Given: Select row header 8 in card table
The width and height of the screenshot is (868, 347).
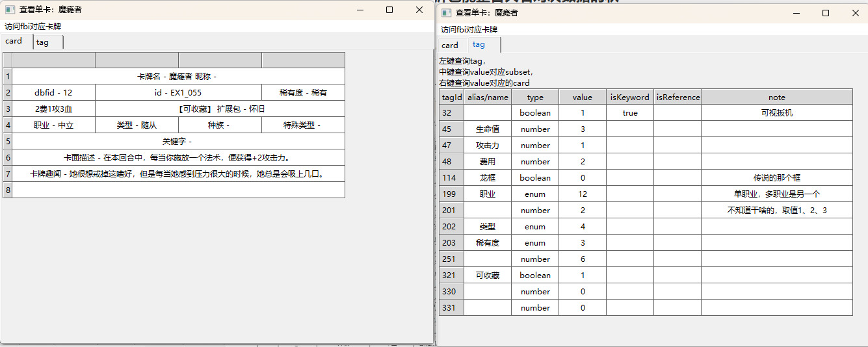Looking at the screenshot, I should 8,190.
